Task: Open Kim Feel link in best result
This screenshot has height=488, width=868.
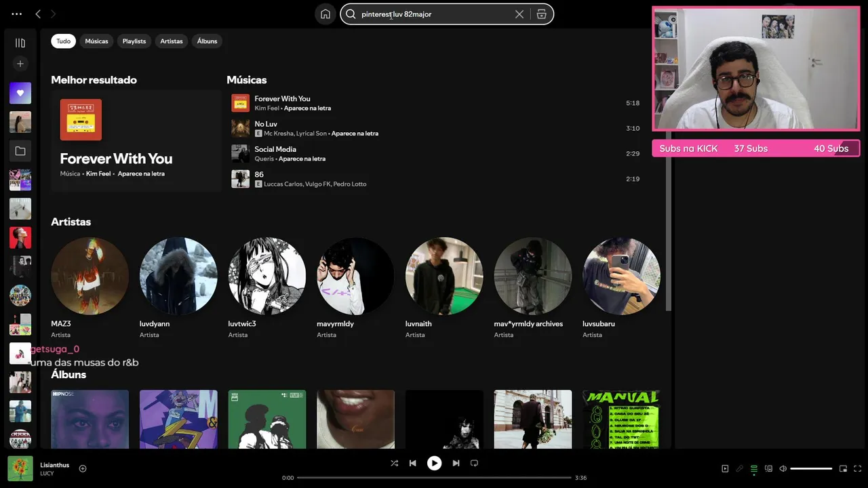Action: [98, 174]
